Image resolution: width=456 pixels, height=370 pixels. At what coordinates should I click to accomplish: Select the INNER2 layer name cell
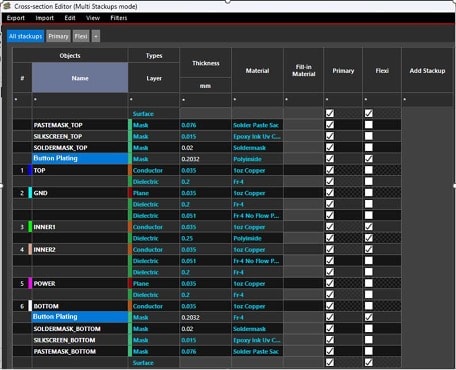click(x=80, y=250)
